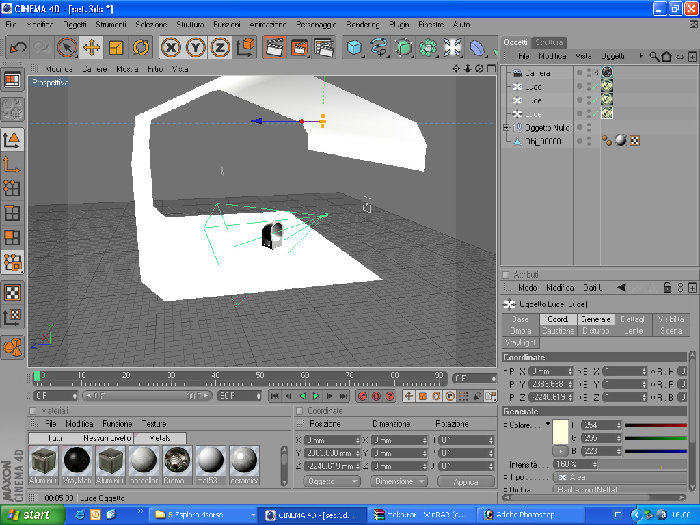This screenshot has height=525, width=700.
Task: Open the Rendering menu
Action: click(x=362, y=25)
